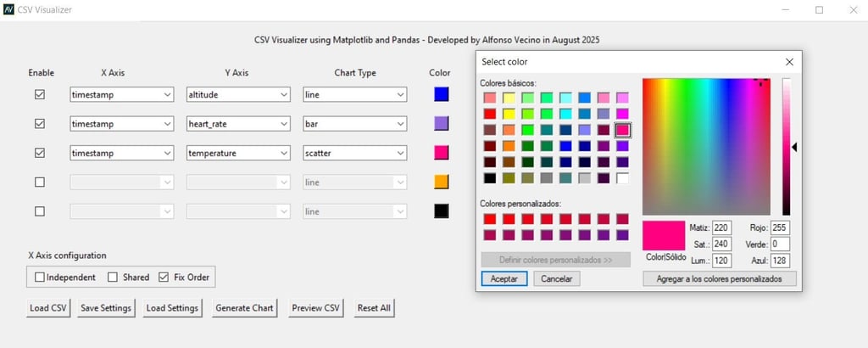
Task: Open the heart_rate Y Axis dropdown
Action: pos(238,124)
